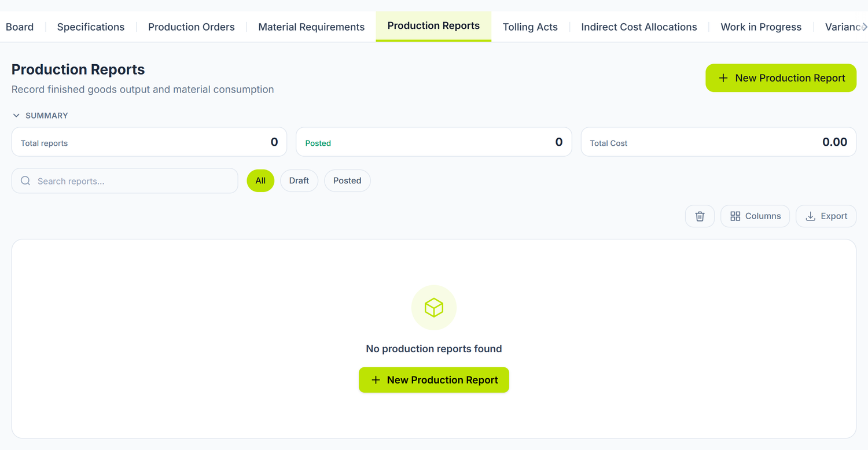Click the Export button

[x=826, y=216]
